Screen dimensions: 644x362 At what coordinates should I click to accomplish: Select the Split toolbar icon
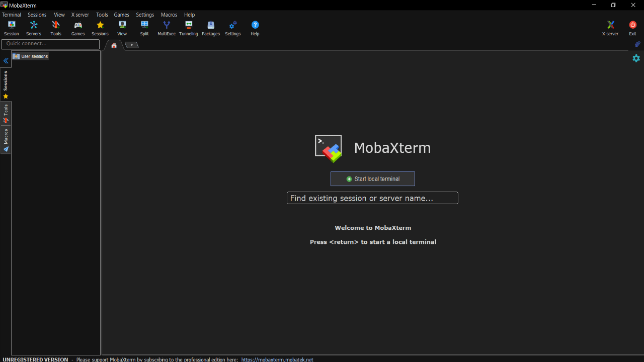144,28
